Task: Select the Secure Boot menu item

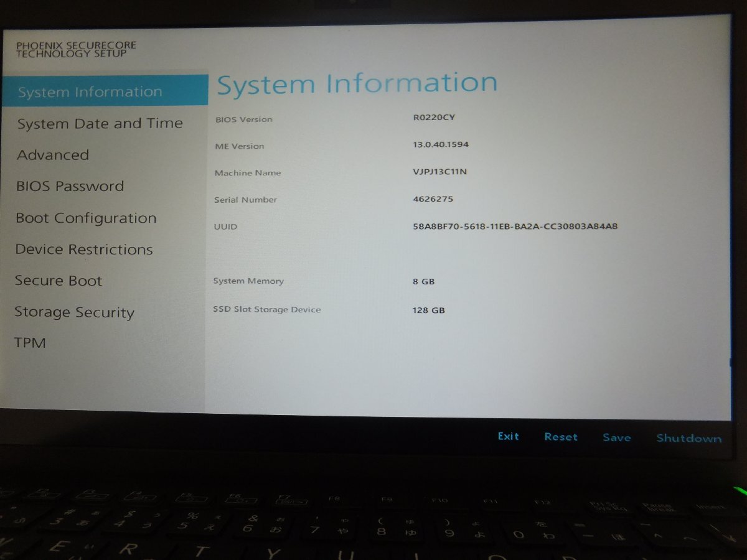Action: click(59, 281)
